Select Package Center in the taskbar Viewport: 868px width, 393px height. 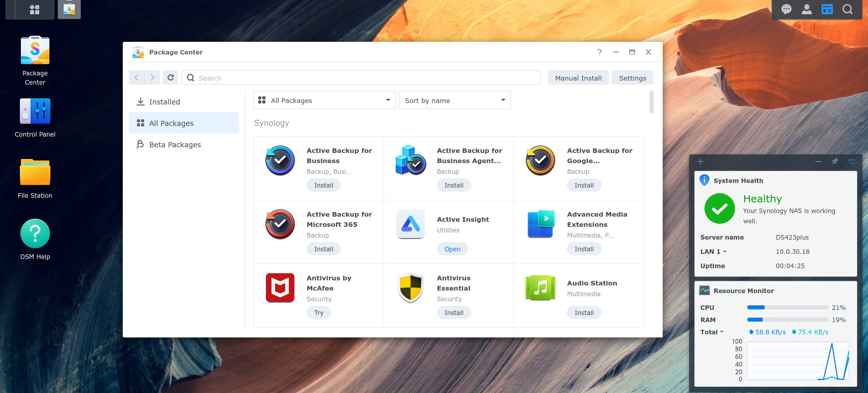click(x=69, y=9)
